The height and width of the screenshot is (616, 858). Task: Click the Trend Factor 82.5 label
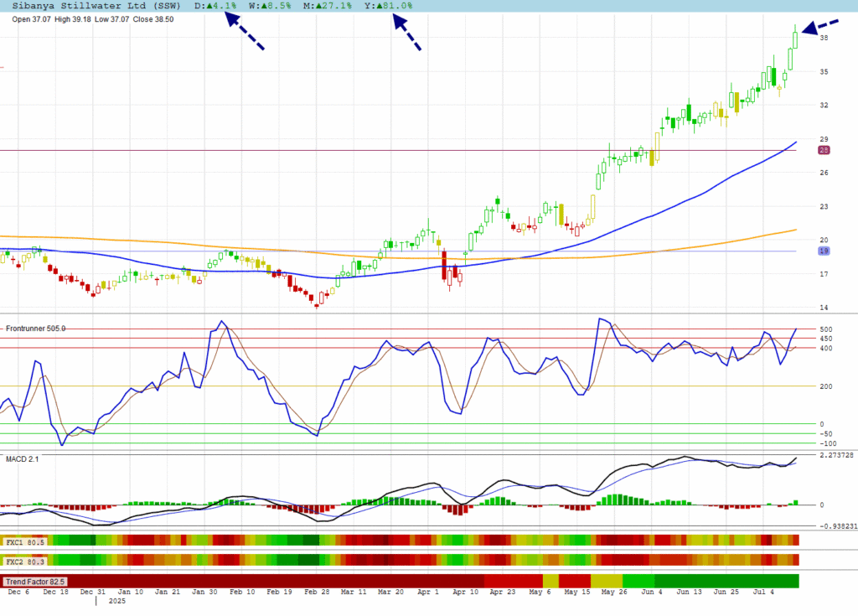tap(35, 582)
